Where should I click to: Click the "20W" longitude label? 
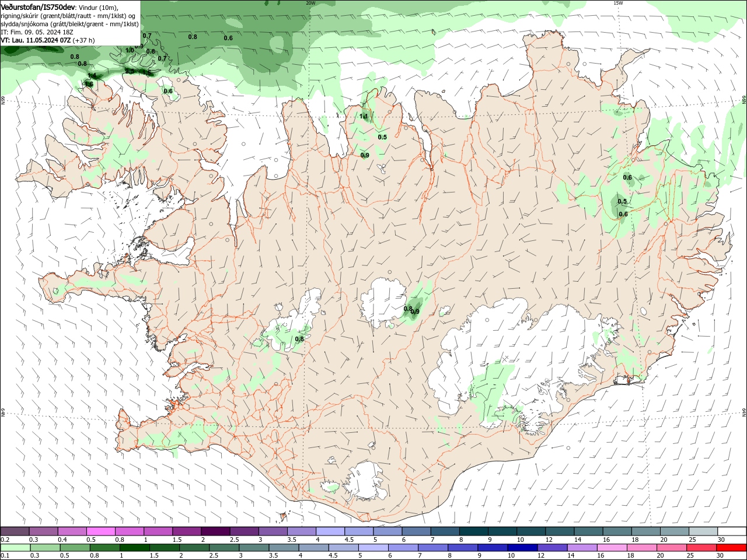[310, 3]
